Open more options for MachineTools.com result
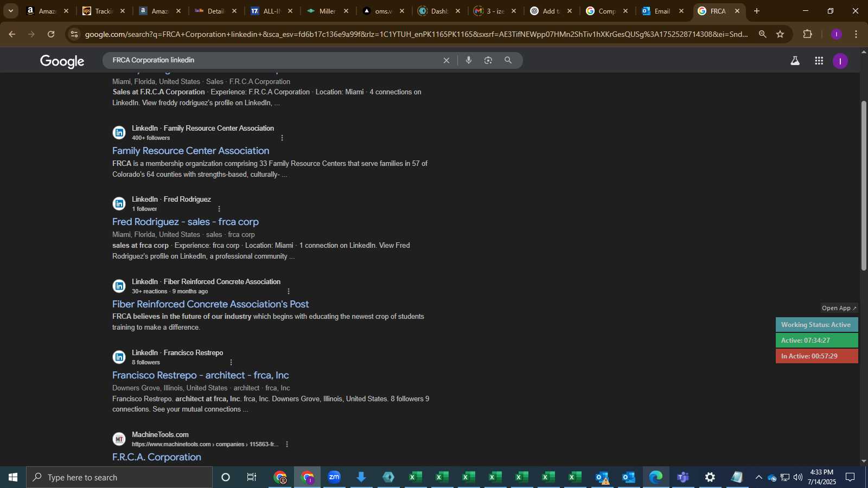 pyautogui.click(x=287, y=444)
